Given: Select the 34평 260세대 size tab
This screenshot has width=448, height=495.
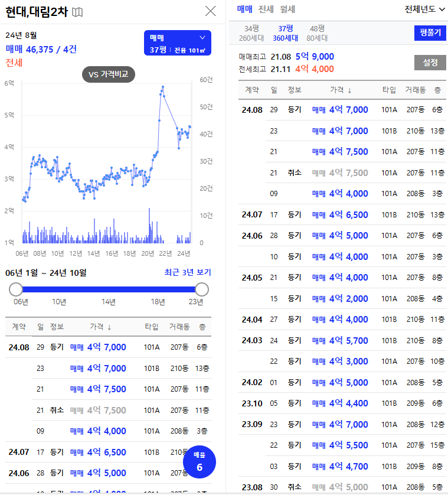Looking at the screenshot, I should (251, 33).
